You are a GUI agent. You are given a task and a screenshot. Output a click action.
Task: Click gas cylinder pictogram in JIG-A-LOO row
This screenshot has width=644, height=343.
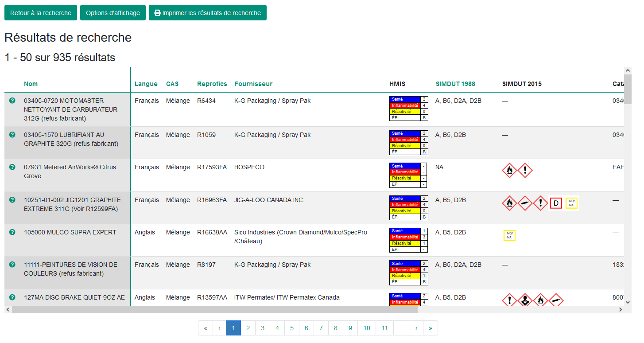[525, 203]
